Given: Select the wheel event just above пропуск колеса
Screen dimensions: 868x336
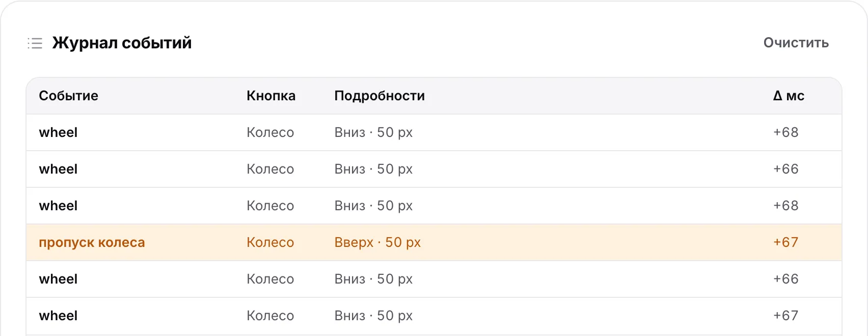Looking at the screenshot, I should (x=434, y=206).
